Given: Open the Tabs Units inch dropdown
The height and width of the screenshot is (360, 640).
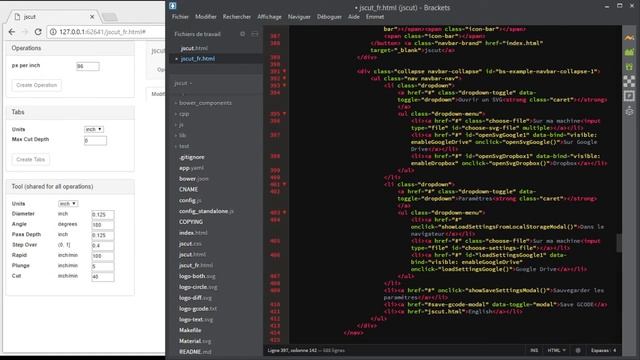Looking at the screenshot, I should 93,129.
